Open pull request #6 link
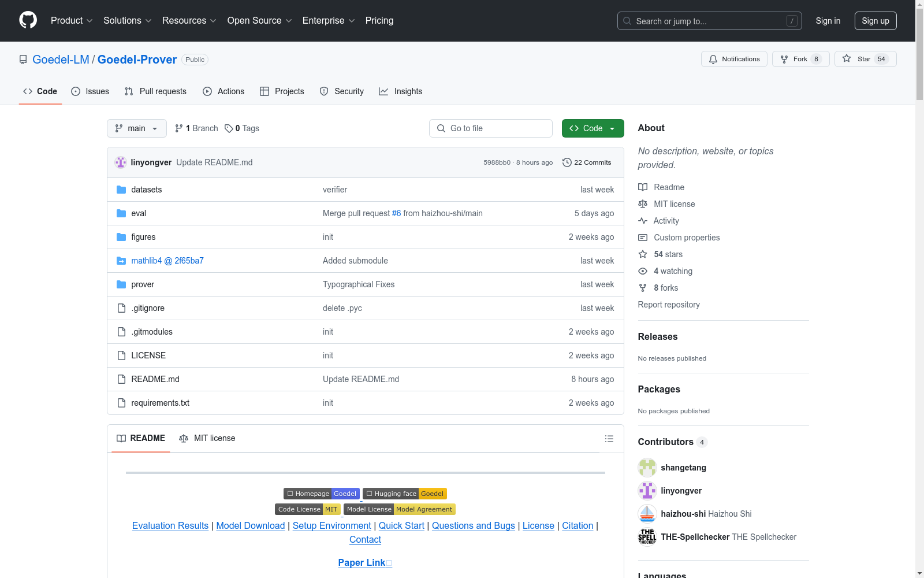The image size is (924, 578). tap(396, 213)
